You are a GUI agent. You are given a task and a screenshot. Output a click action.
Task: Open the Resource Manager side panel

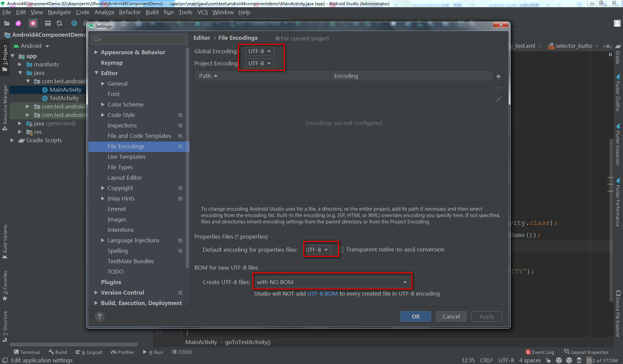point(5,108)
